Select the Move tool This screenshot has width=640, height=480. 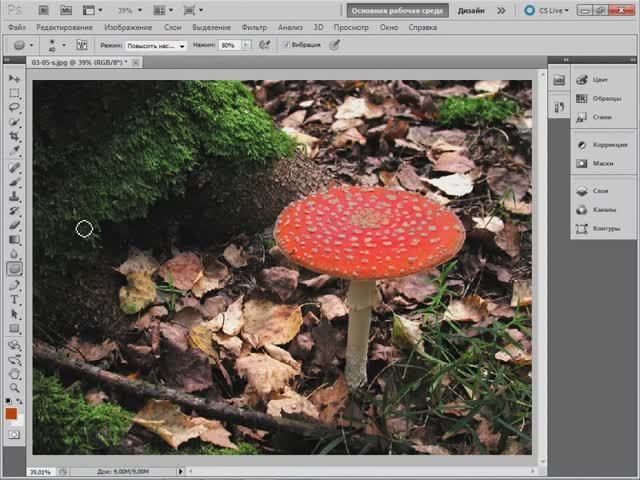14,78
